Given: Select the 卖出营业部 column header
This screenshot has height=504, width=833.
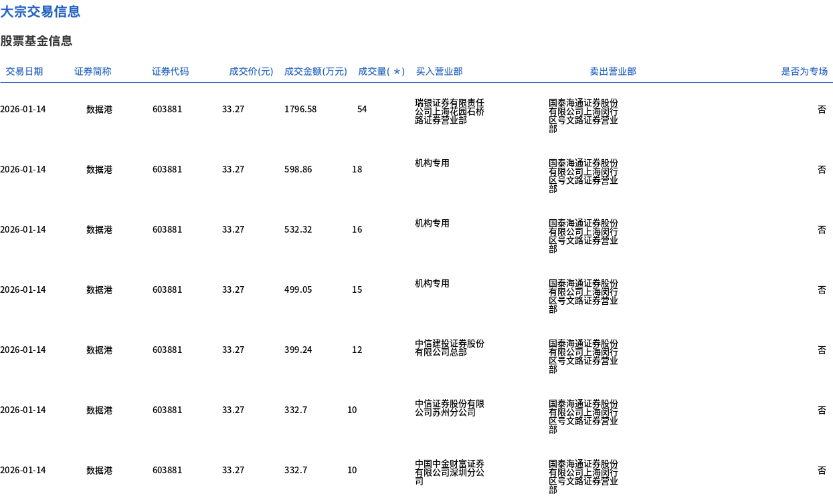Looking at the screenshot, I should 613,72.
